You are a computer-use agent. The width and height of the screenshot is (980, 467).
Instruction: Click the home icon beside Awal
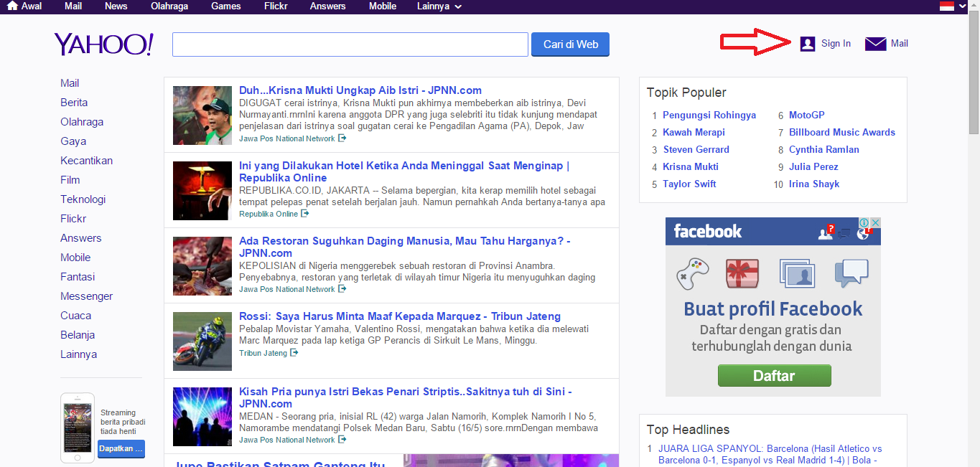coord(11,6)
